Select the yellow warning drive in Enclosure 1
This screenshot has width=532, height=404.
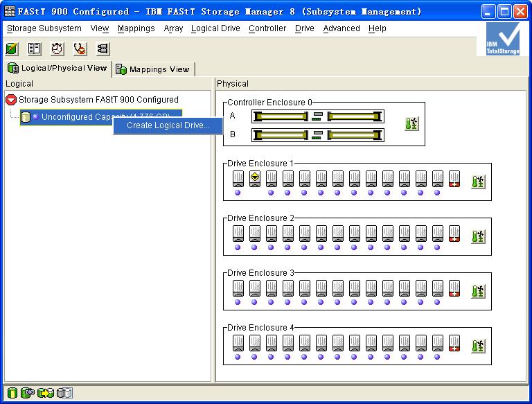(255, 179)
